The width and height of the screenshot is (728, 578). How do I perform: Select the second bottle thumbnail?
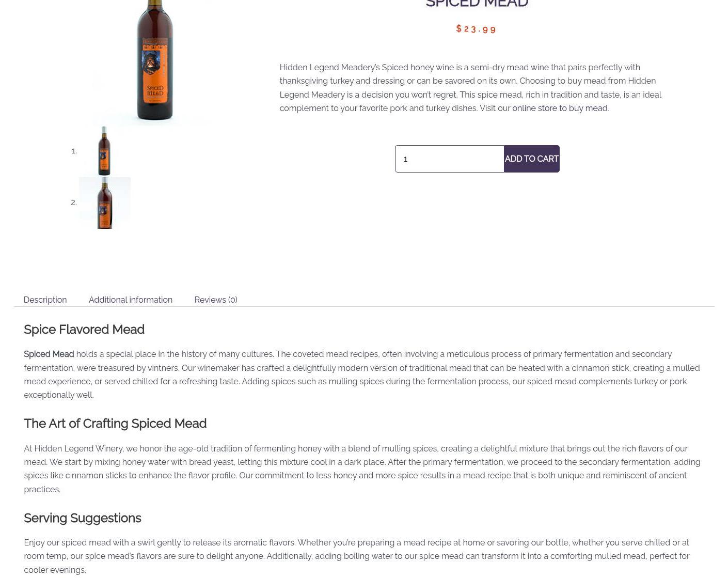point(104,203)
